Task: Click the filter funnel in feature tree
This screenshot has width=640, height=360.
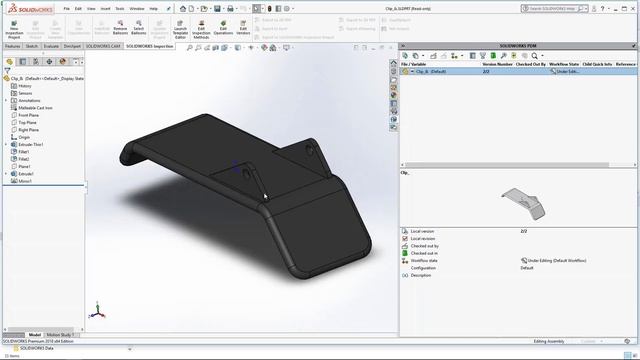Action: 7,71
